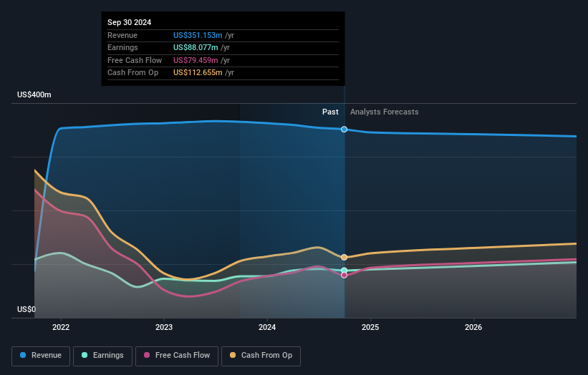Click the teal Earnings data point marker
Viewport: 588px width, 375px height.
[x=344, y=271]
